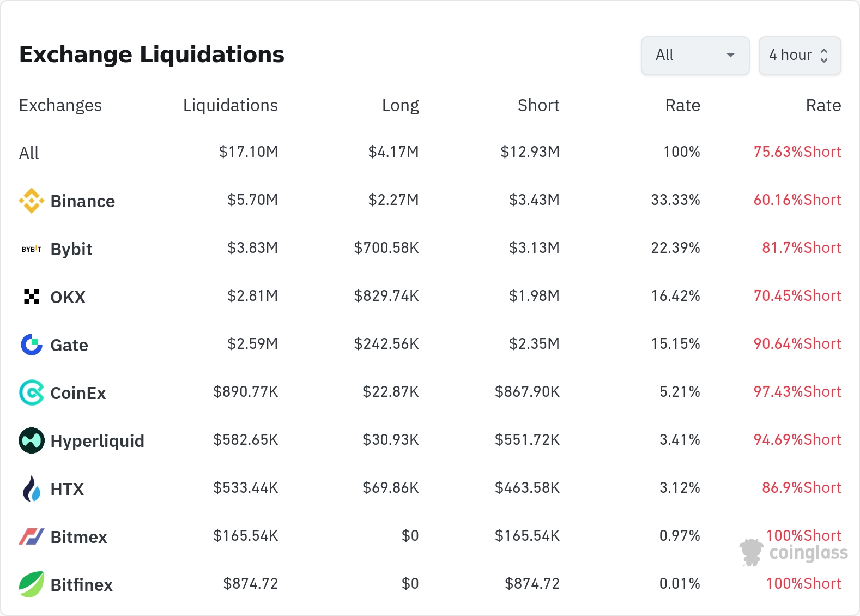This screenshot has width=860, height=616.
Task: Open the All coin filter dropdown
Action: [695, 55]
